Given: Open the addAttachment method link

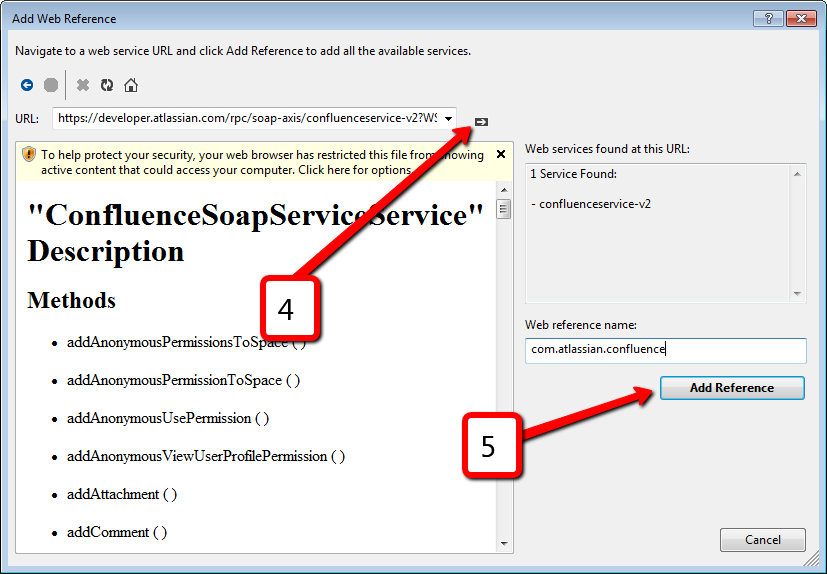Looking at the screenshot, I should pos(112,494).
